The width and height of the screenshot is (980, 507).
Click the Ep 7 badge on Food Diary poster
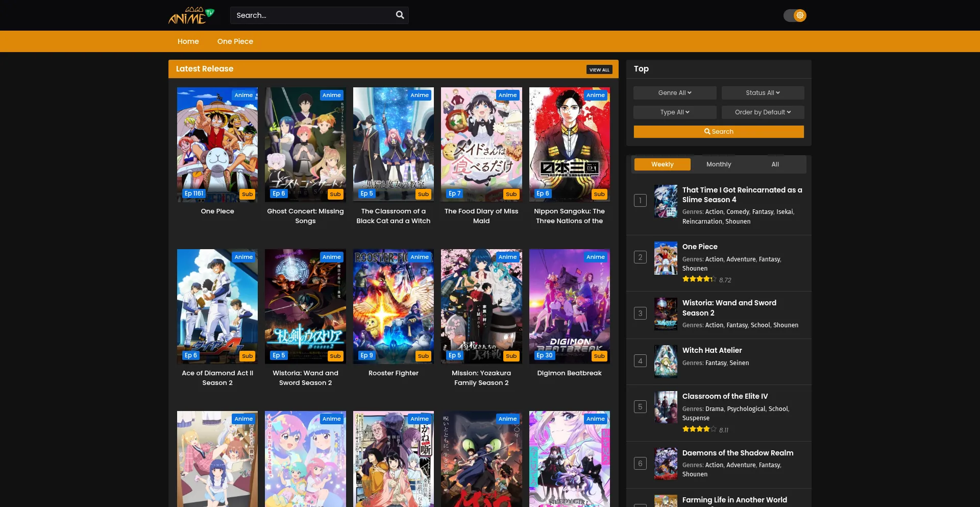pos(454,194)
